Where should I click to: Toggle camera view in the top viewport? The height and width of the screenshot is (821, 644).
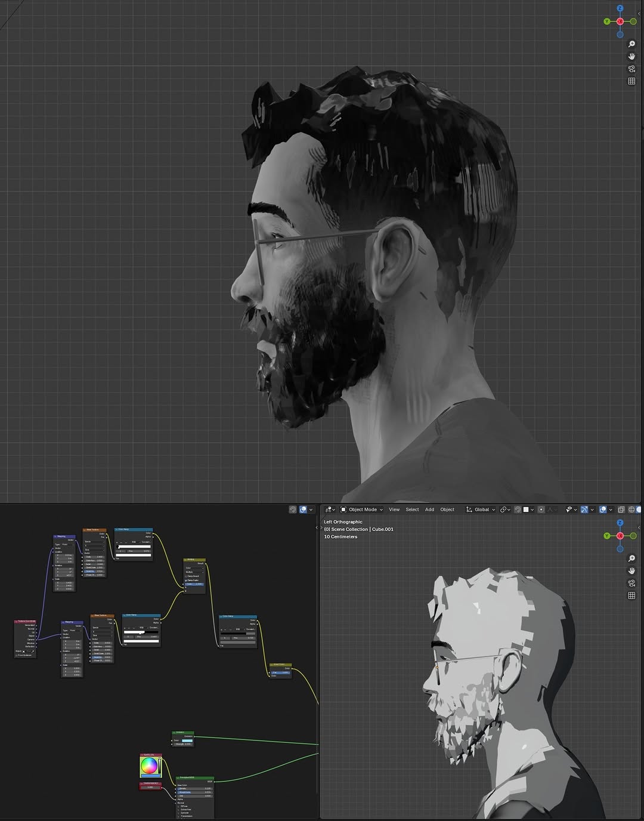pos(631,69)
